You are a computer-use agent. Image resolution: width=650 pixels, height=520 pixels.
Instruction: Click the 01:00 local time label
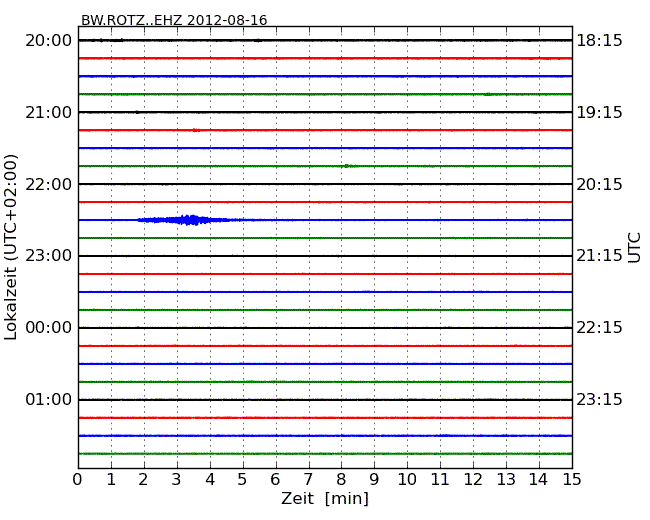[49, 399]
